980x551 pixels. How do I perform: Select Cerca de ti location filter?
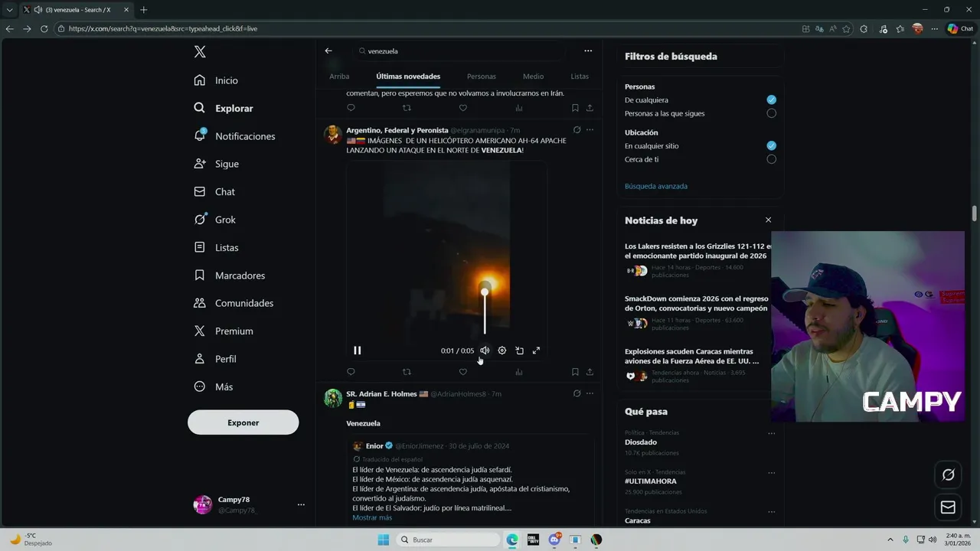pyautogui.click(x=771, y=159)
